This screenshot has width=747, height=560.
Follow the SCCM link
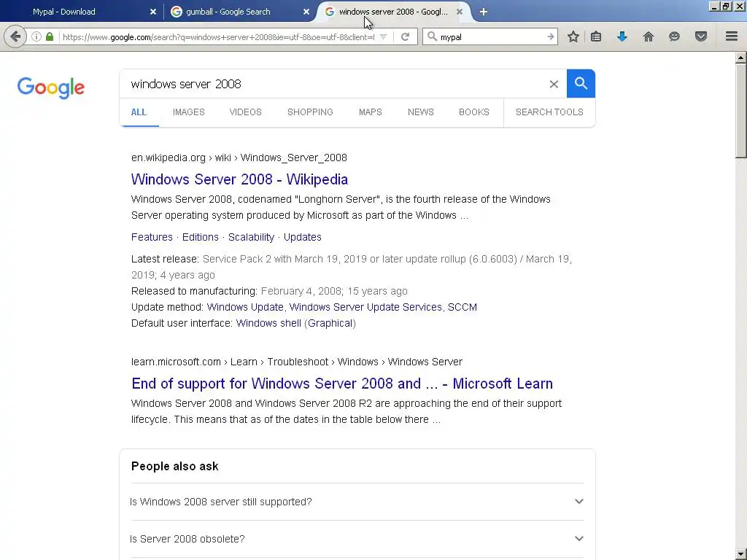(x=462, y=307)
